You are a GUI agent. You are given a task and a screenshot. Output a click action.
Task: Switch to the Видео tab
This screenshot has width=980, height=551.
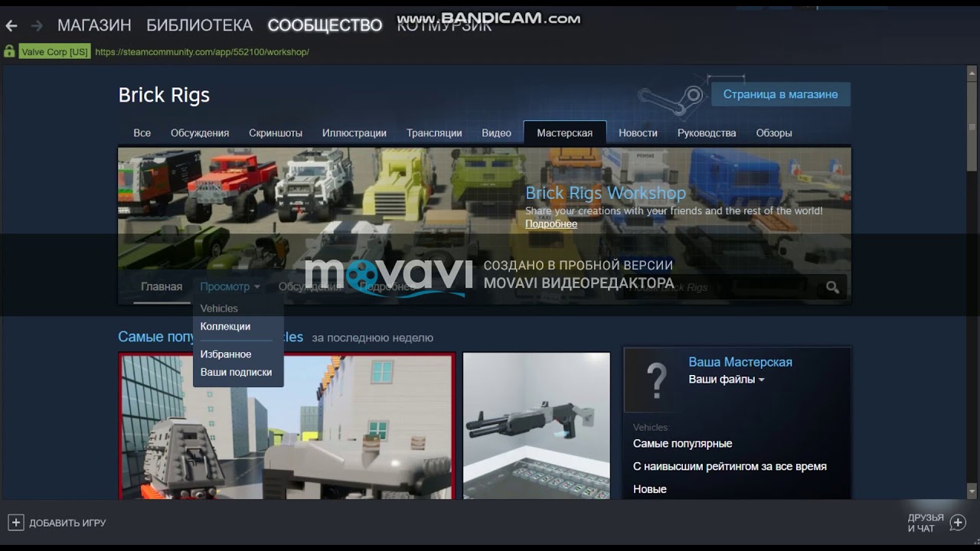[x=496, y=132]
